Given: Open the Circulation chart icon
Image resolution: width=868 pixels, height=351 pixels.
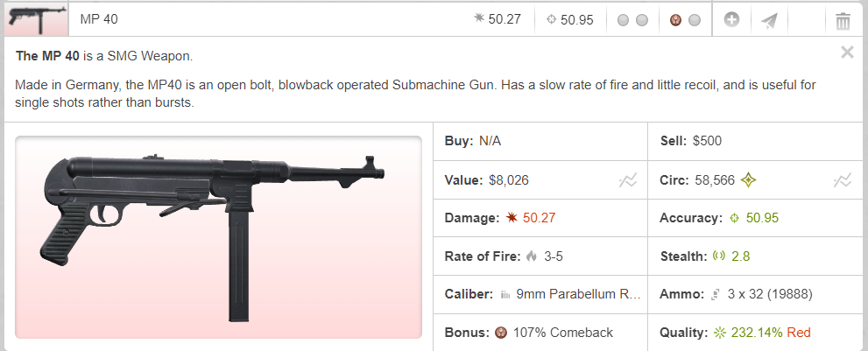Looking at the screenshot, I should click(843, 181).
